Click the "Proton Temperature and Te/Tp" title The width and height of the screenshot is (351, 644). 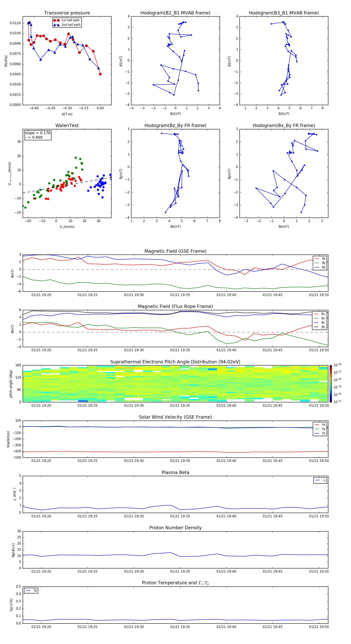click(175, 583)
